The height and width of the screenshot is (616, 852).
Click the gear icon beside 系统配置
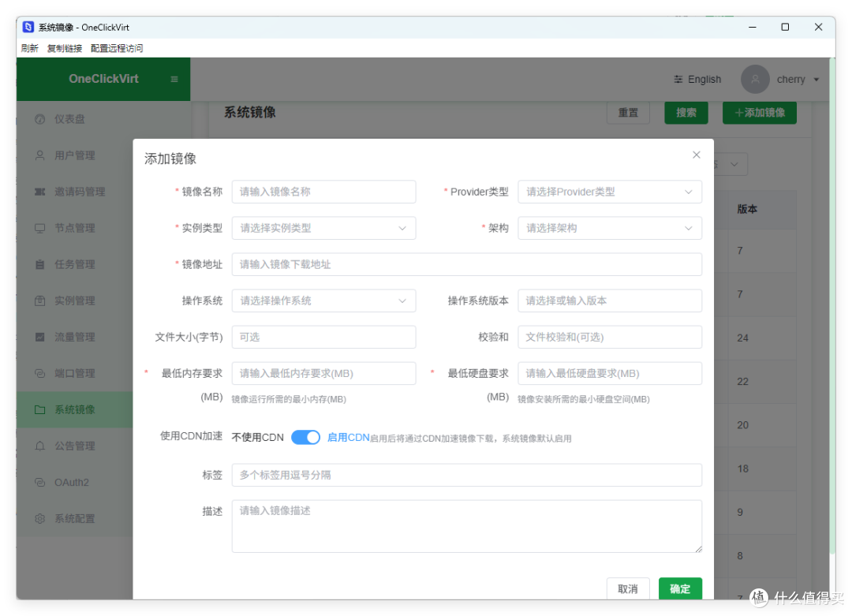coord(39,519)
